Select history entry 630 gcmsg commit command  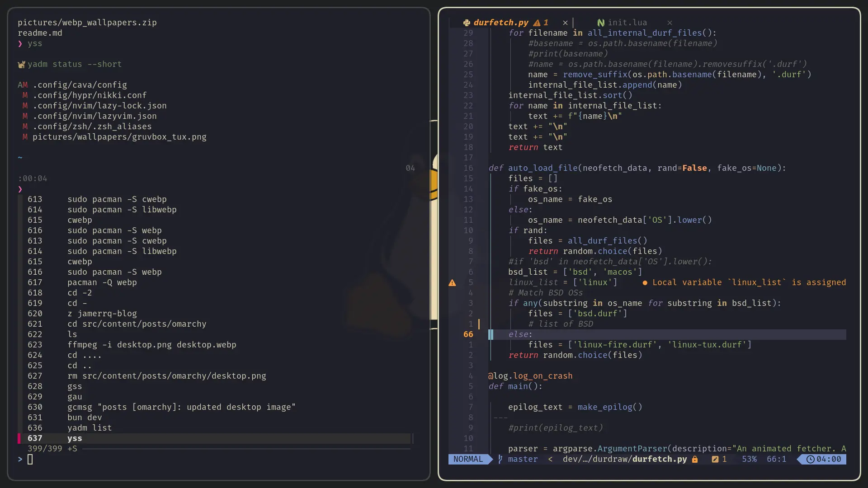pos(181,407)
